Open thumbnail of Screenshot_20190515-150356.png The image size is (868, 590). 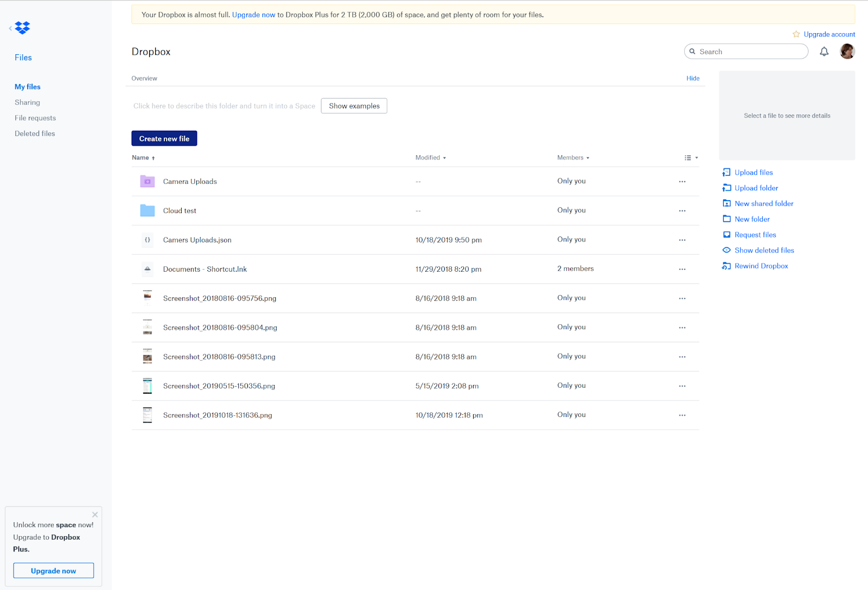(x=147, y=386)
